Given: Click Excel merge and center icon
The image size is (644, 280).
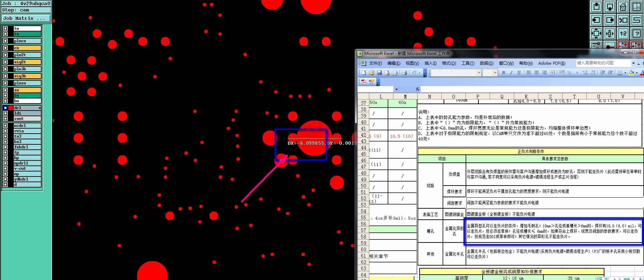Looking at the screenshot, I should [552, 73].
